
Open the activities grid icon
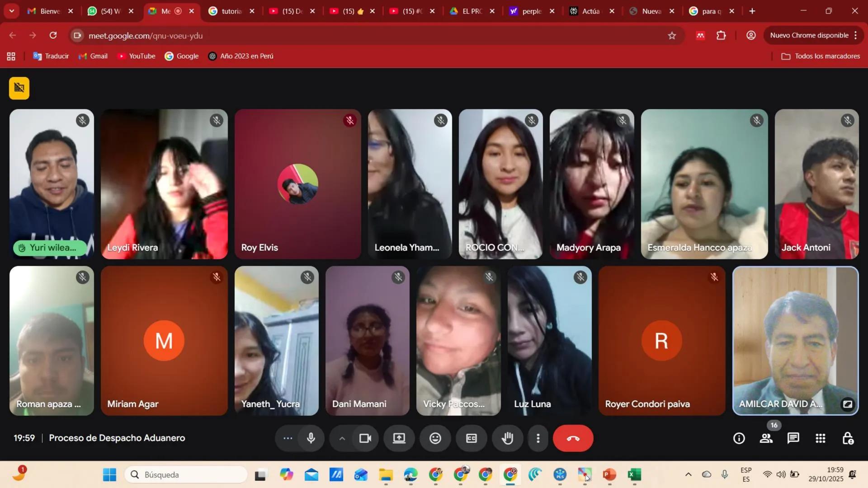[821, 438]
